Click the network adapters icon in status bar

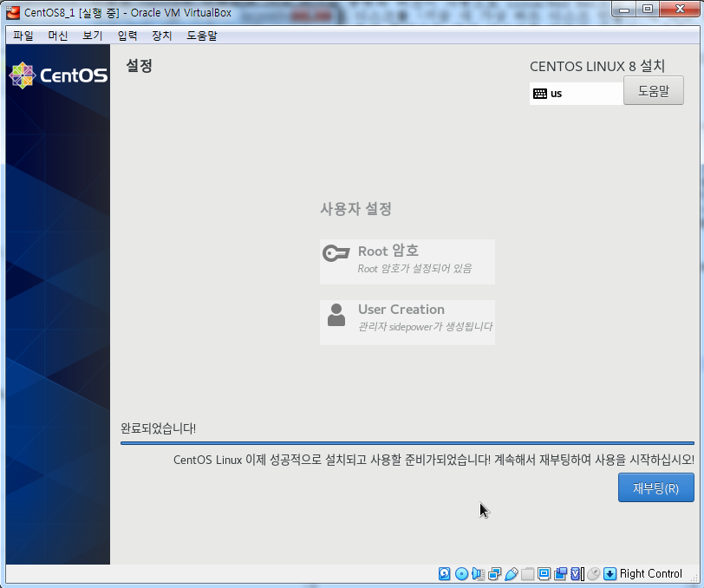click(x=494, y=573)
